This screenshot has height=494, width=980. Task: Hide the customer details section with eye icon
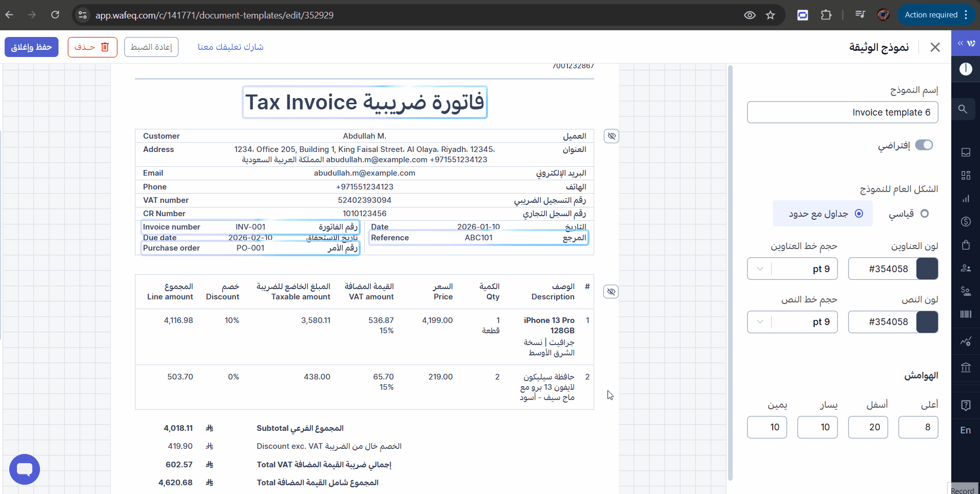tap(611, 136)
